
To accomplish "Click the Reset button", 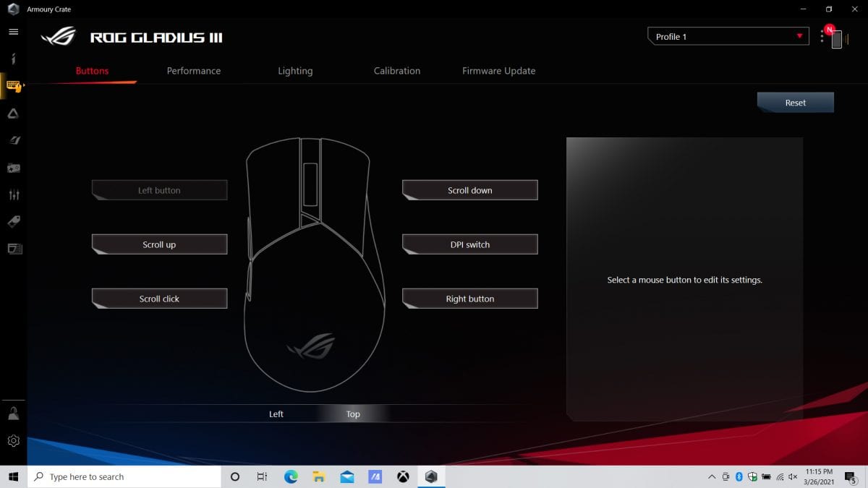I will pyautogui.click(x=796, y=103).
